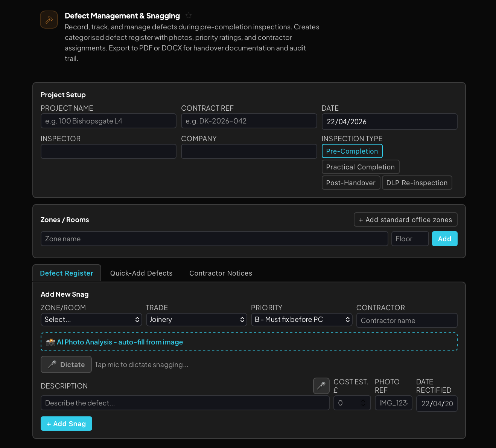
Task: Open the Trade dropdown showing Joinery
Action: pos(196,320)
